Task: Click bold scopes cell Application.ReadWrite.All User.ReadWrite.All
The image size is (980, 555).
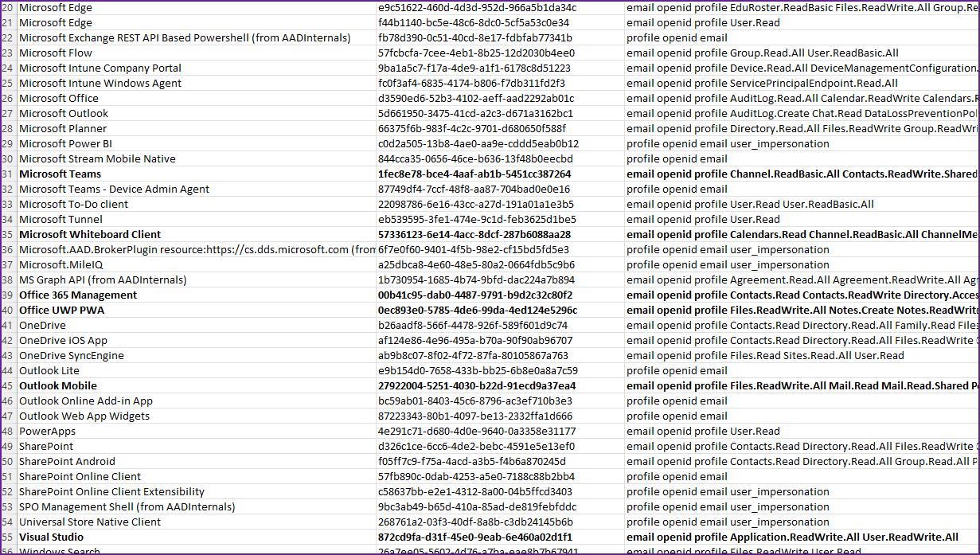Action: point(802,537)
